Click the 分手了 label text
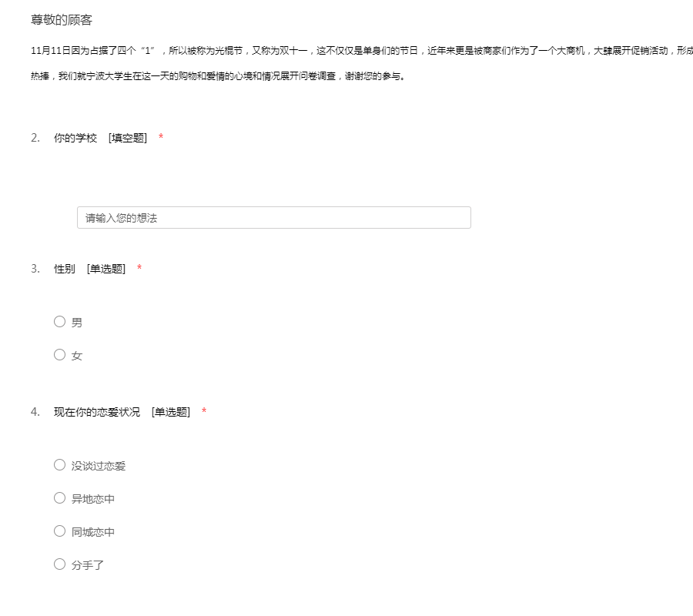This screenshot has width=693, height=616. click(x=88, y=565)
